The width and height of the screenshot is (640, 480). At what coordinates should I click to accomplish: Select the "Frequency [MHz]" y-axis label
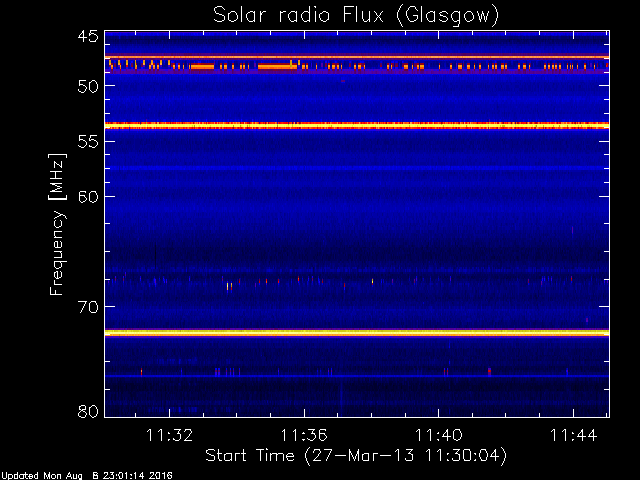click(x=57, y=224)
